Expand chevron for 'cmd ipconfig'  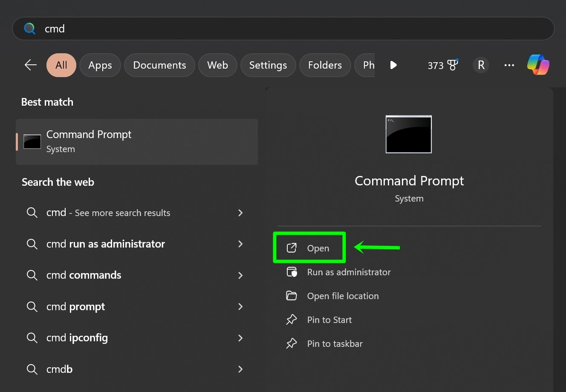(x=240, y=338)
